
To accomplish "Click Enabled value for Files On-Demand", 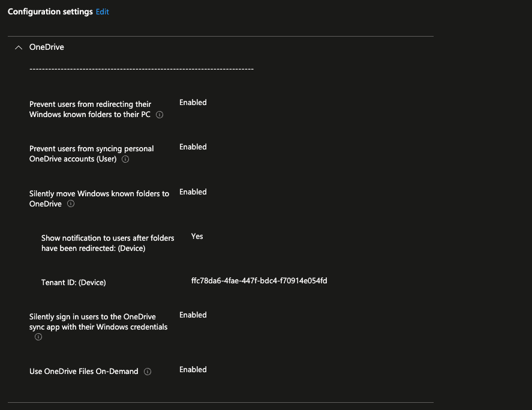I will pyautogui.click(x=193, y=370).
